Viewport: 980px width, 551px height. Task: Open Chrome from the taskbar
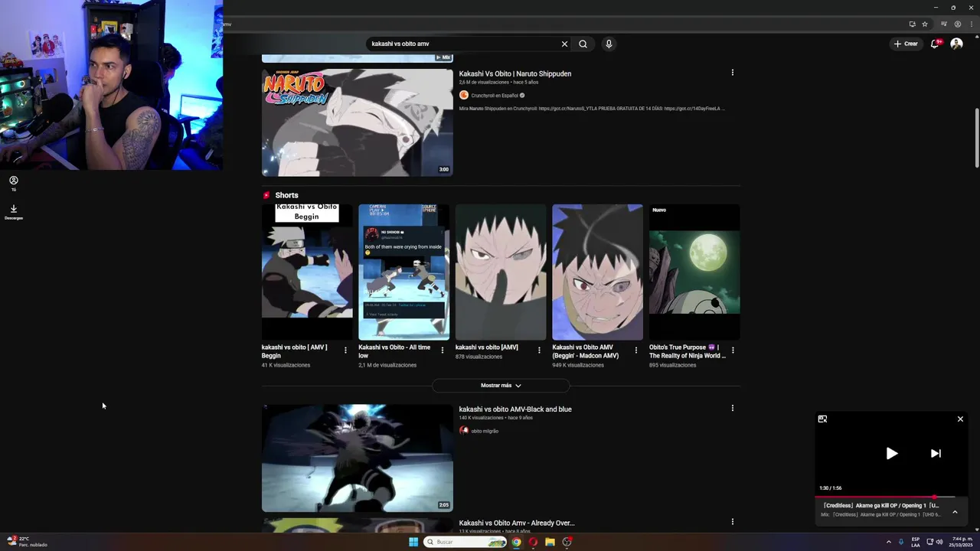coord(517,542)
